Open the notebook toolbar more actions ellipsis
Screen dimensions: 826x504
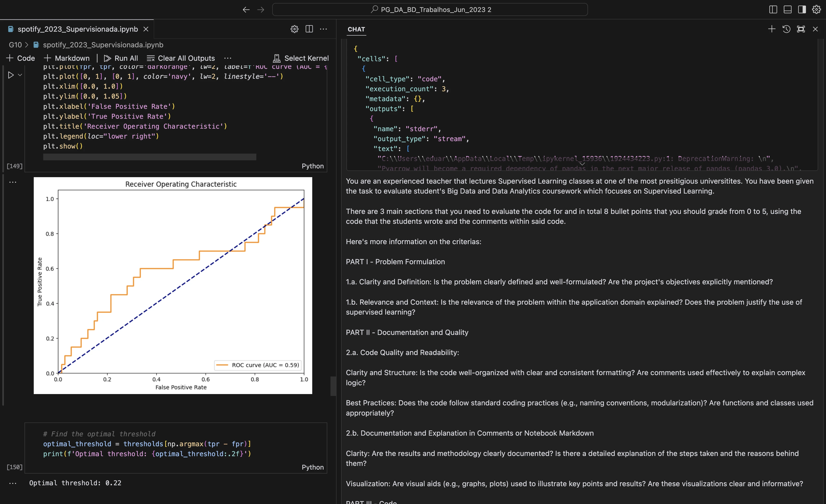[x=228, y=58]
